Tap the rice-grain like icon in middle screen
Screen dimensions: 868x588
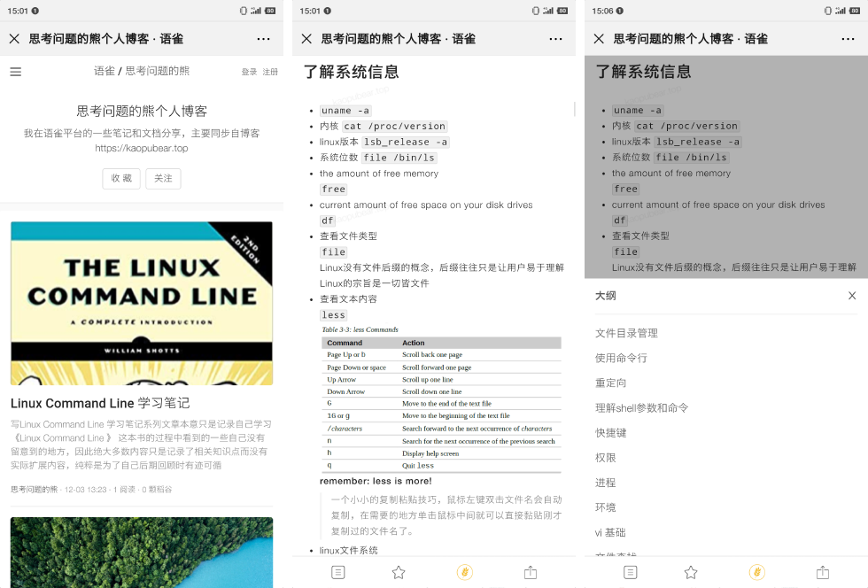(464, 572)
